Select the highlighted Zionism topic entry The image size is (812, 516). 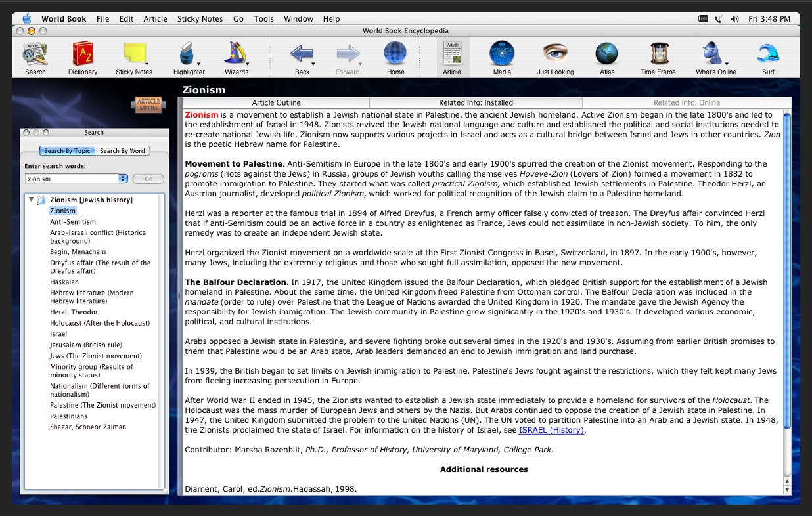[x=62, y=211]
